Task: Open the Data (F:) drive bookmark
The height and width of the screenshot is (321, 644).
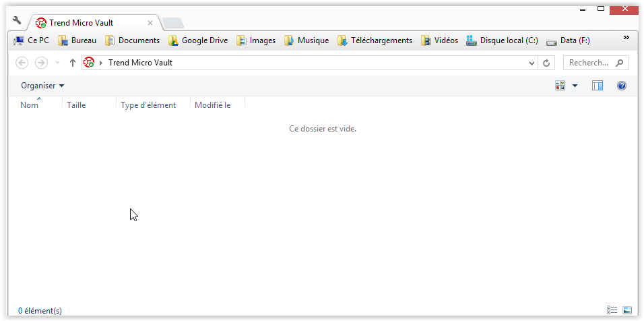Action: (x=568, y=40)
